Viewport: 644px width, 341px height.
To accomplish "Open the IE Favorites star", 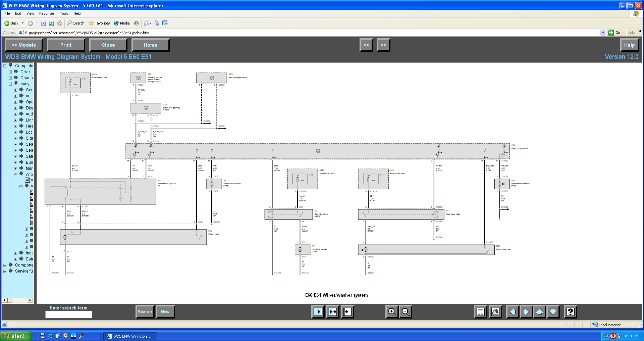I will (99, 23).
